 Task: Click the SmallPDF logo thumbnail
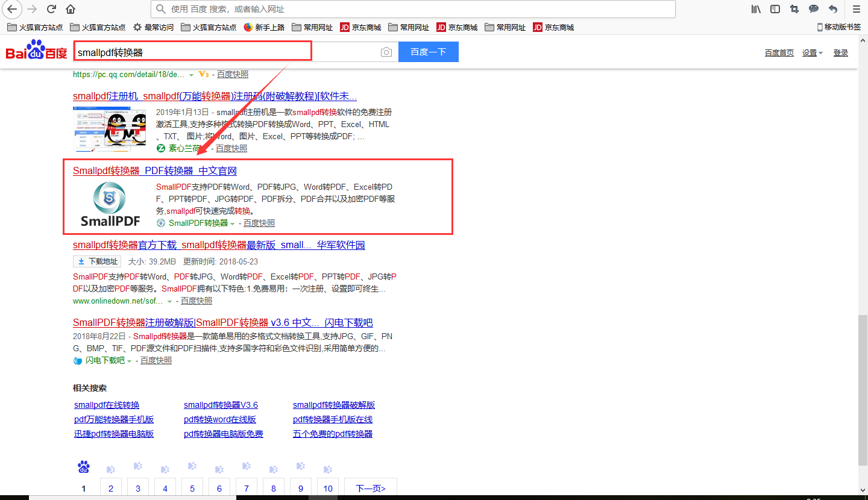click(x=110, y=204)
